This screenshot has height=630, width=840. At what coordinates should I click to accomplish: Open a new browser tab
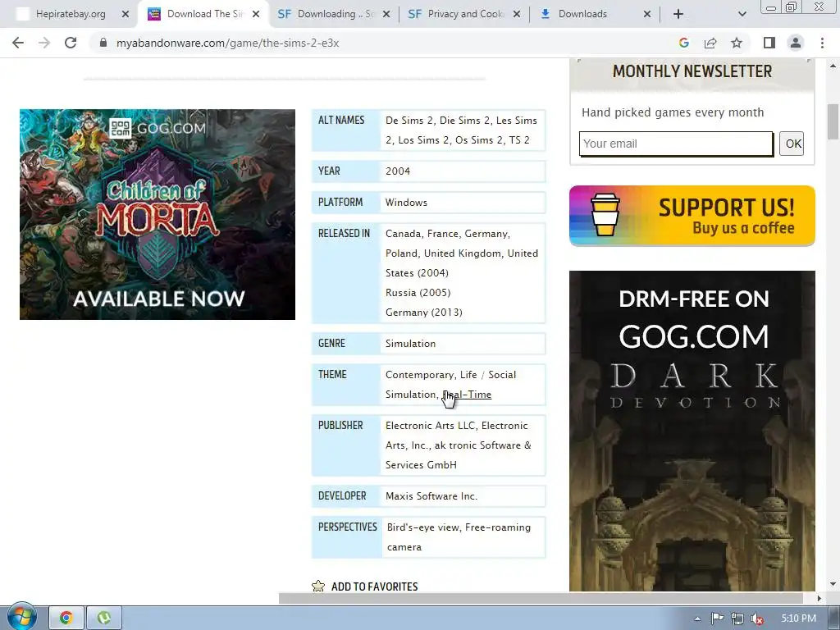tap(678, 14)
